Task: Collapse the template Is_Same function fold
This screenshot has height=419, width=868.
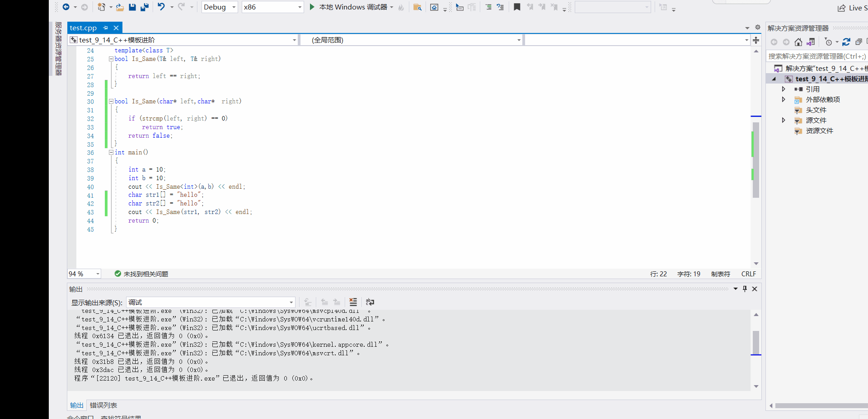Action: tap(111, 59)
